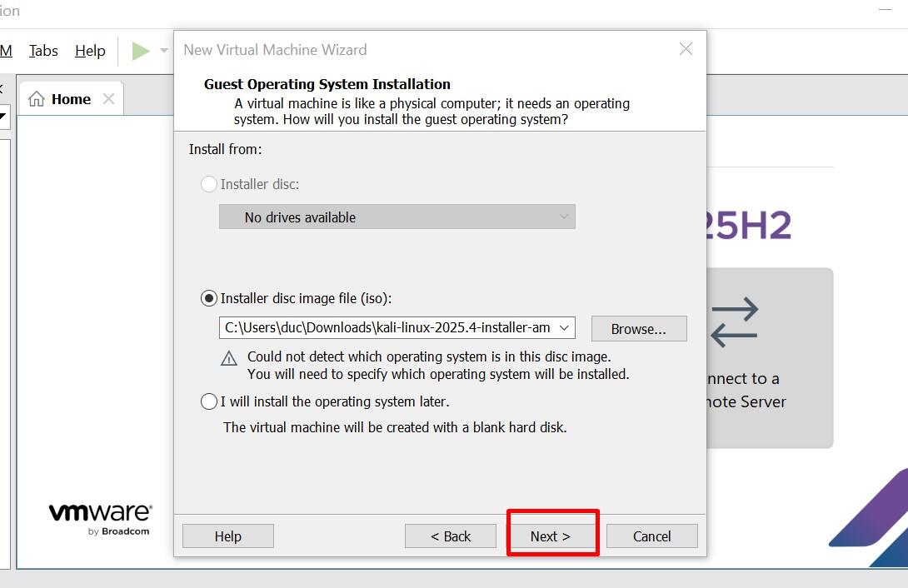Click the green Power On play icon
The width and height of the screenshot is (908, 588).
pyautogui.click(x=140, y=51)
